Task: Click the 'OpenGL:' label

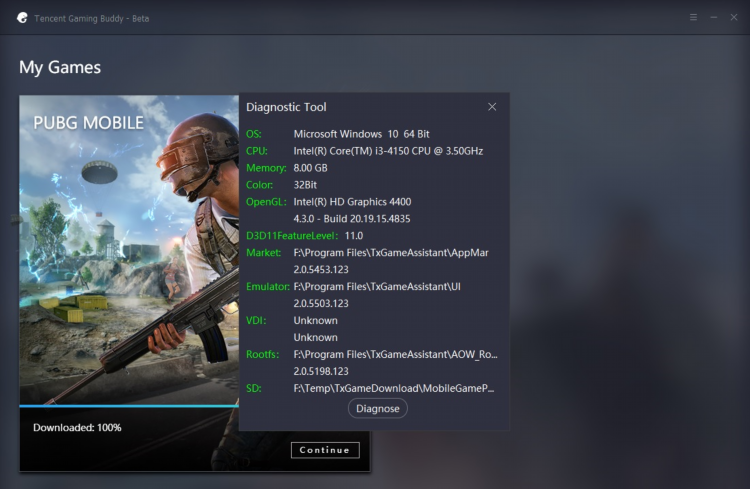Action: [x=266, y=201]
